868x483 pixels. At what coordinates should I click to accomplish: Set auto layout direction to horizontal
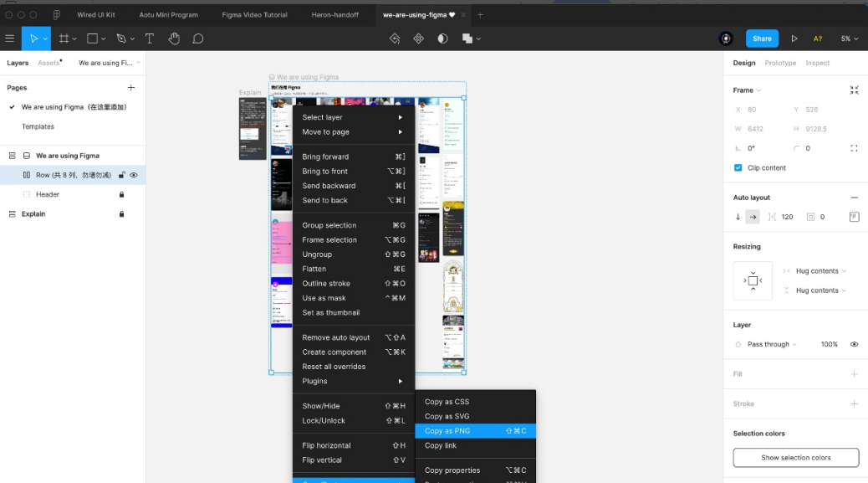click(x=753, y=217)
